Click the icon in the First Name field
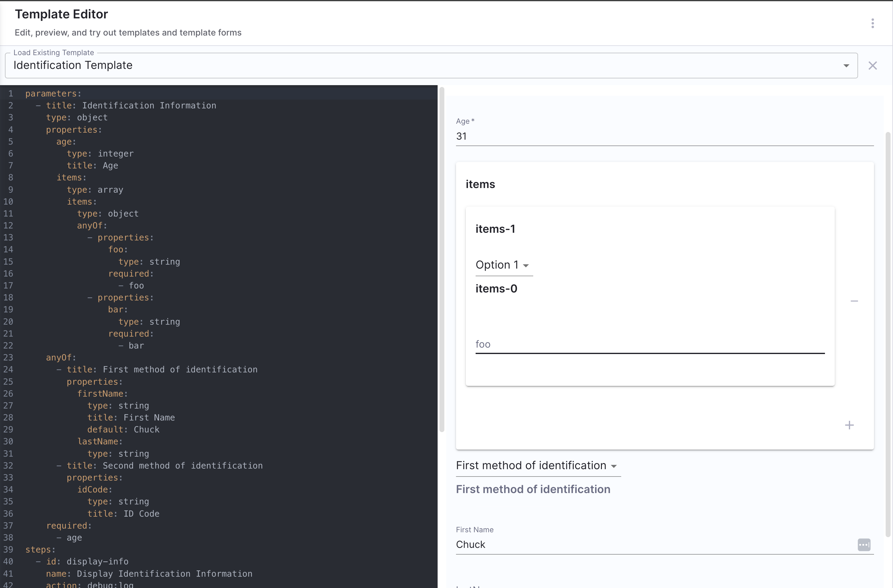The width and height of the screenshot is (893, 588). click(864, 545)
